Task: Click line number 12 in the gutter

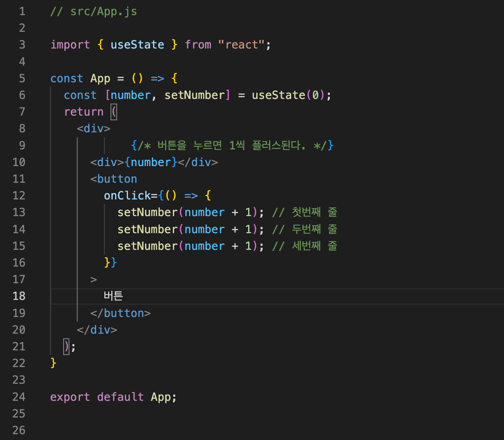Action: click(19, 196)
